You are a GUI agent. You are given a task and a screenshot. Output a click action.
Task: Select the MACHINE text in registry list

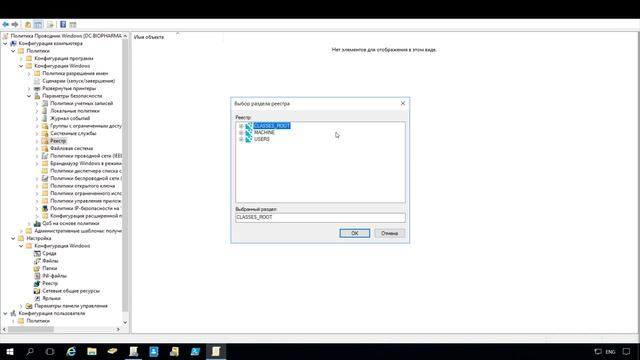[264, 133]
